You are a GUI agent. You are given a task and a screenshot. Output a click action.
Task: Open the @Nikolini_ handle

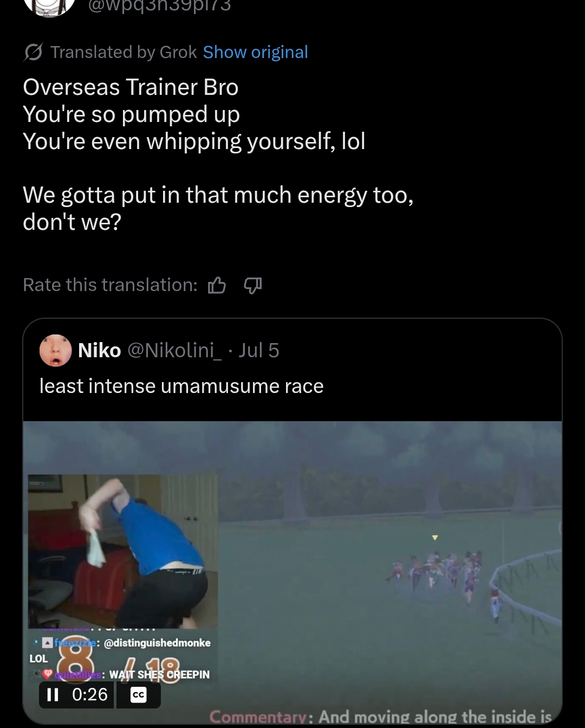(174, 350)
